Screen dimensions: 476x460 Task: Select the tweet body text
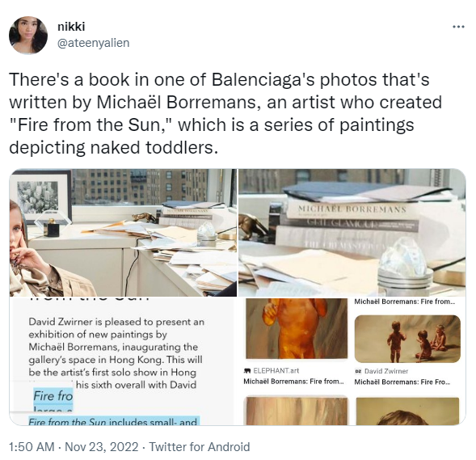225,113
